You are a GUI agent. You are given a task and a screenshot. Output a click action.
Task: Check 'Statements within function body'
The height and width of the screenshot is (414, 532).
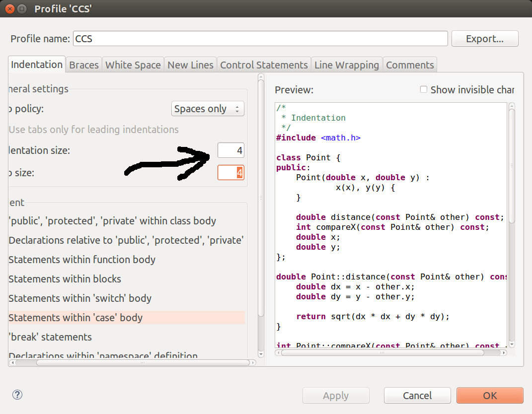click(82, 260)
